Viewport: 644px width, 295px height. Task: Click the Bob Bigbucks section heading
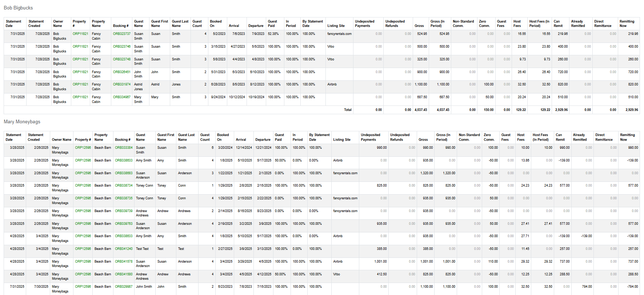(x=18, y=8)
